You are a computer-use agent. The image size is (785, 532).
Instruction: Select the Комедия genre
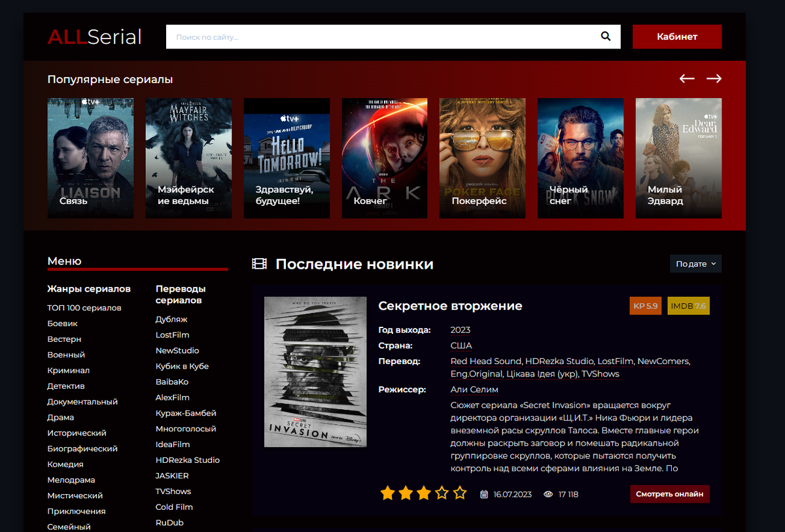(65, 465)
